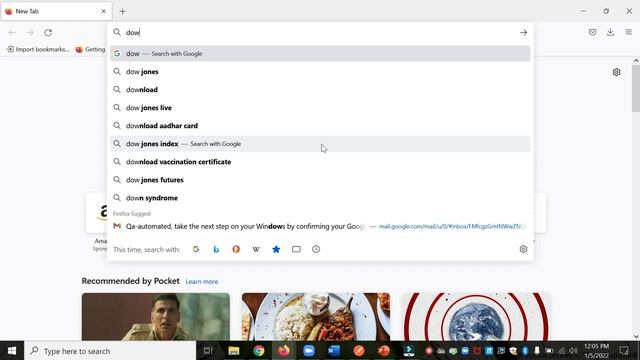Switch to Firefox in the taskbar
The height and width of the screenshot is (360, 640).
[284, 351]
